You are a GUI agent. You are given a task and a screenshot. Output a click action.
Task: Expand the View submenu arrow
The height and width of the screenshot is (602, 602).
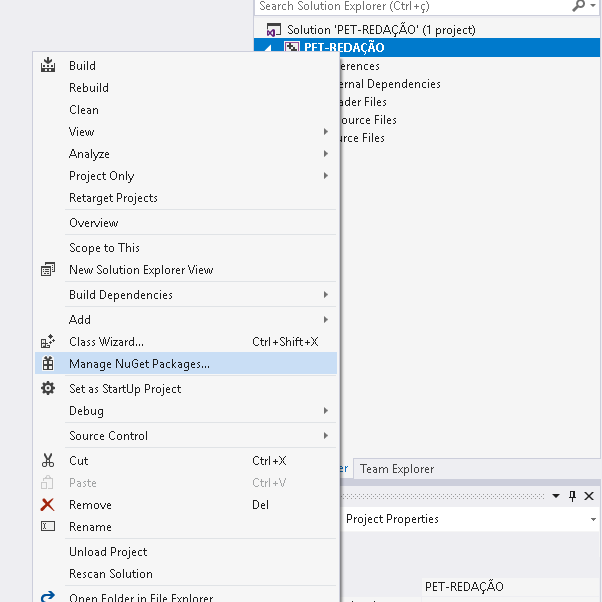point(325,132)
